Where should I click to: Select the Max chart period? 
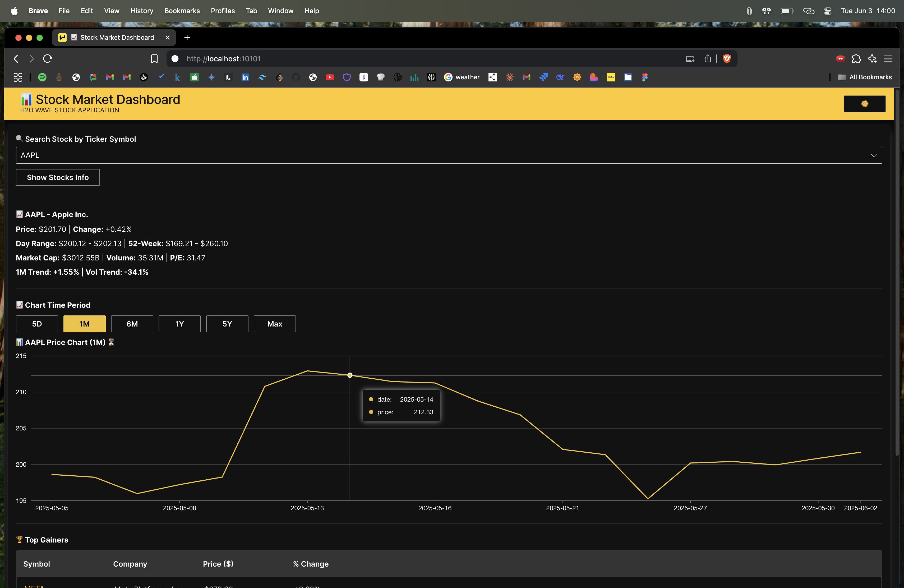275,324
